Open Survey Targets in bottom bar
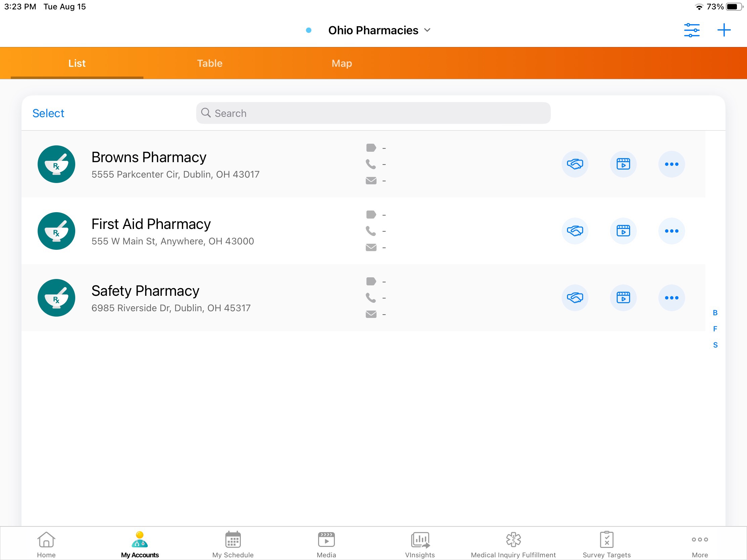Screen dimensions: 747x560 (x=607, y=544)
